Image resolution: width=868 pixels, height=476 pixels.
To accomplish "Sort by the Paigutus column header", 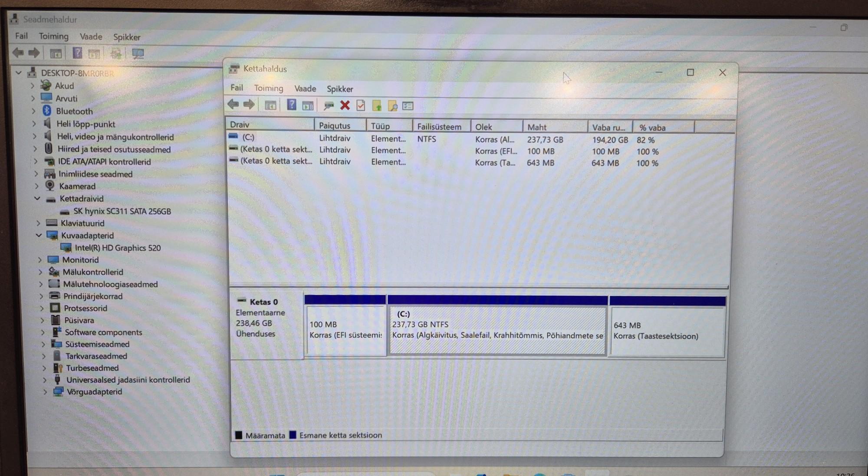I will pos(340,125).
